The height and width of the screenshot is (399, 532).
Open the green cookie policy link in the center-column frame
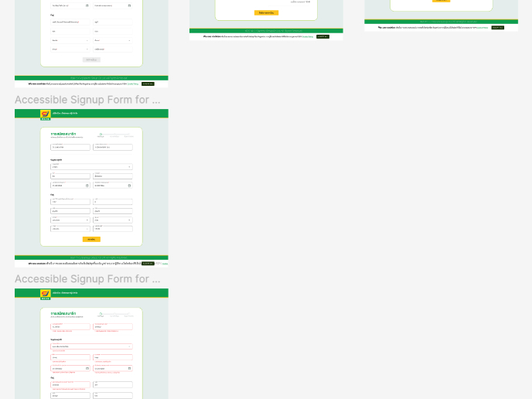308,36
